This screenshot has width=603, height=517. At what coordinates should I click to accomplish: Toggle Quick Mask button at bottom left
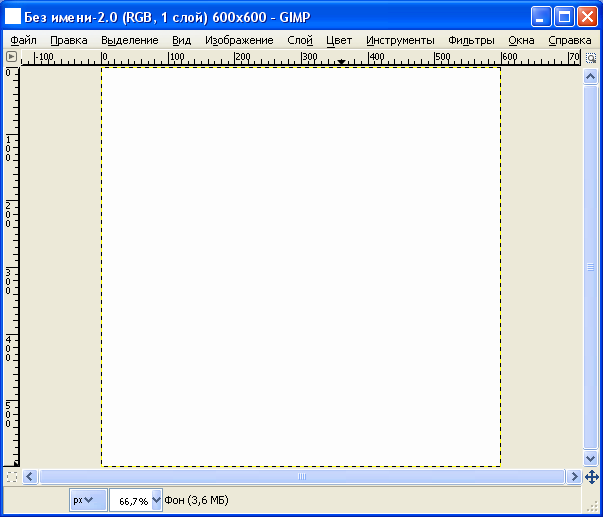(12, 477)
